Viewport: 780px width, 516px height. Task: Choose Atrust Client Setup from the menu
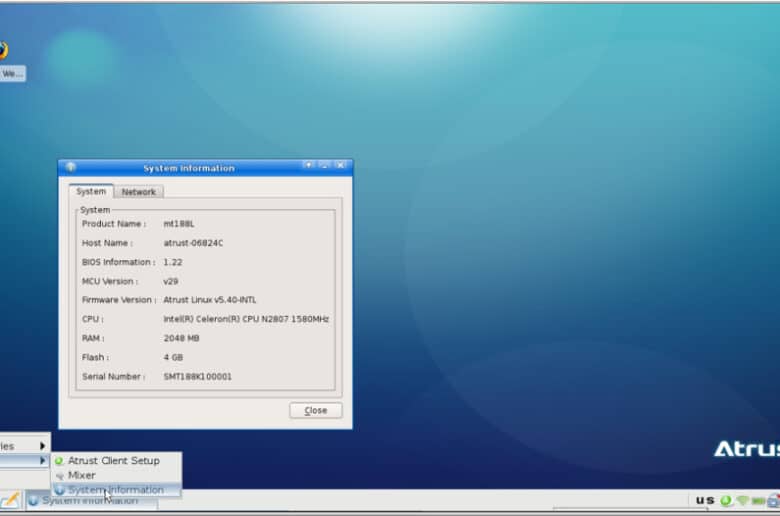click(116, 461)
